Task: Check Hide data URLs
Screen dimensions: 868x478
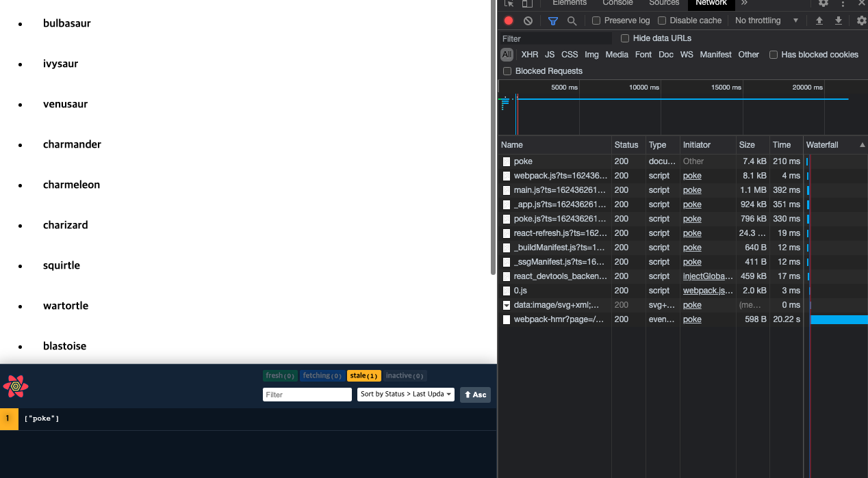Action: click(625, 38)
